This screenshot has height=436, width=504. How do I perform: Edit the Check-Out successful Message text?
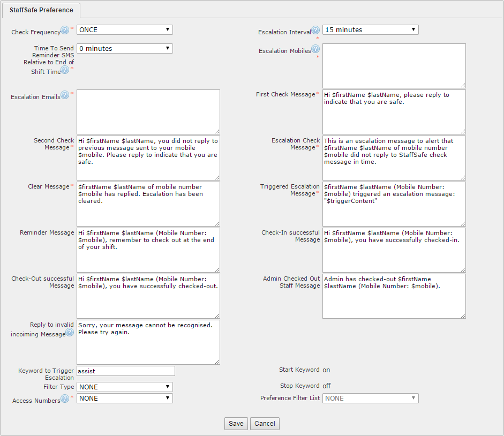[148, 296]
